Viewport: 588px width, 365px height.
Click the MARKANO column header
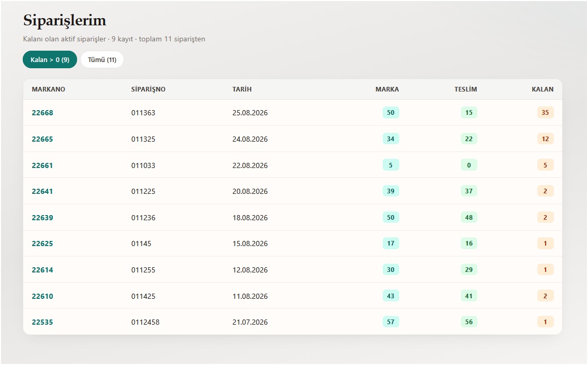49,89
